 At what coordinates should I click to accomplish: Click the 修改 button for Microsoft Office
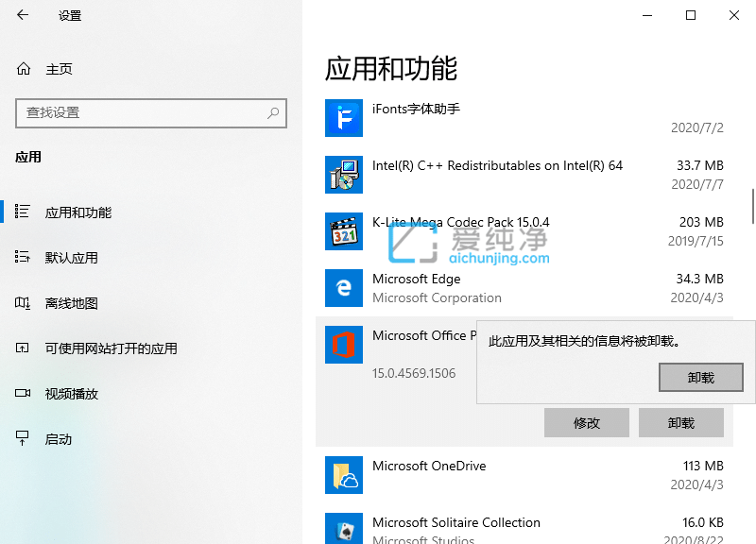point(586,422)
